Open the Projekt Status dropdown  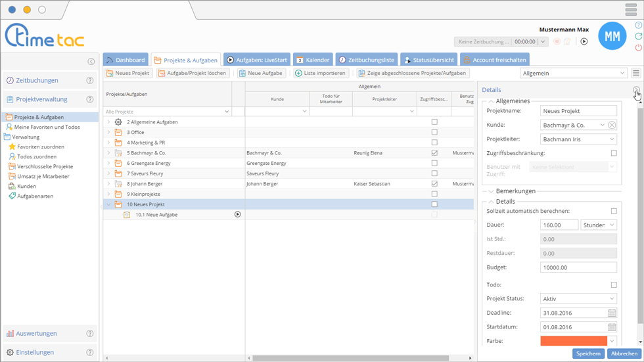(578, 299)
